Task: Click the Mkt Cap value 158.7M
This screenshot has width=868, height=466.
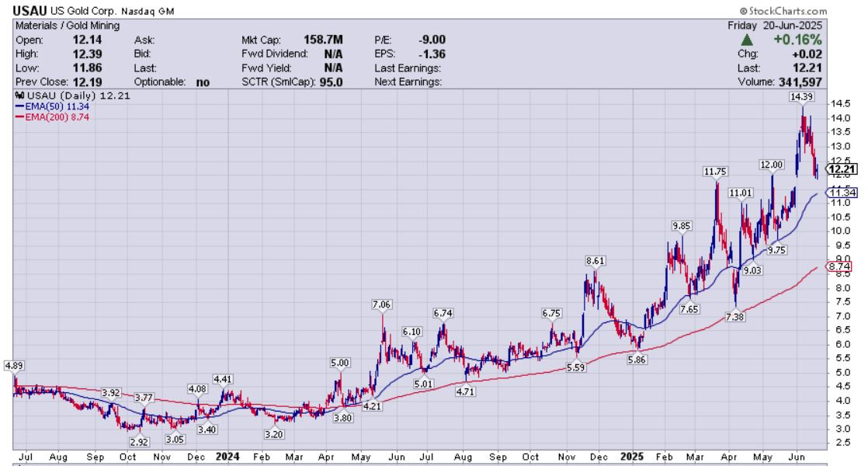Action: [x=323, y=40]
